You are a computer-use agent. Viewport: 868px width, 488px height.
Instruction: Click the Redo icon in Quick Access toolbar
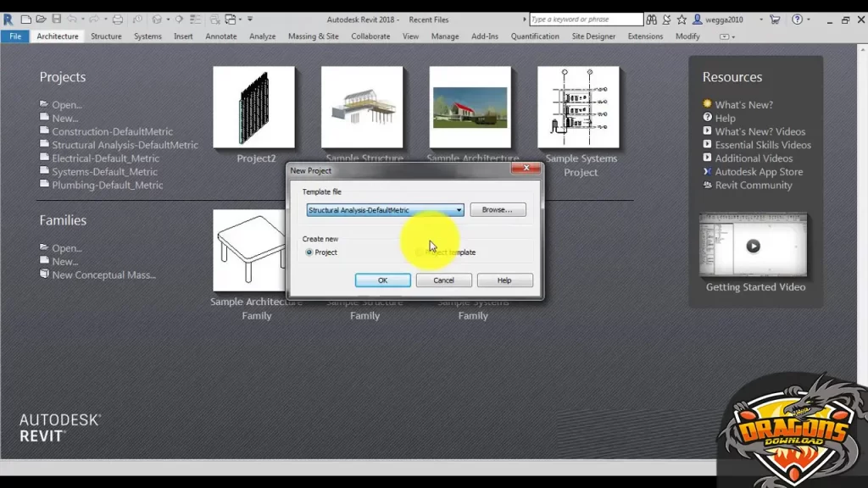(94, 19)
